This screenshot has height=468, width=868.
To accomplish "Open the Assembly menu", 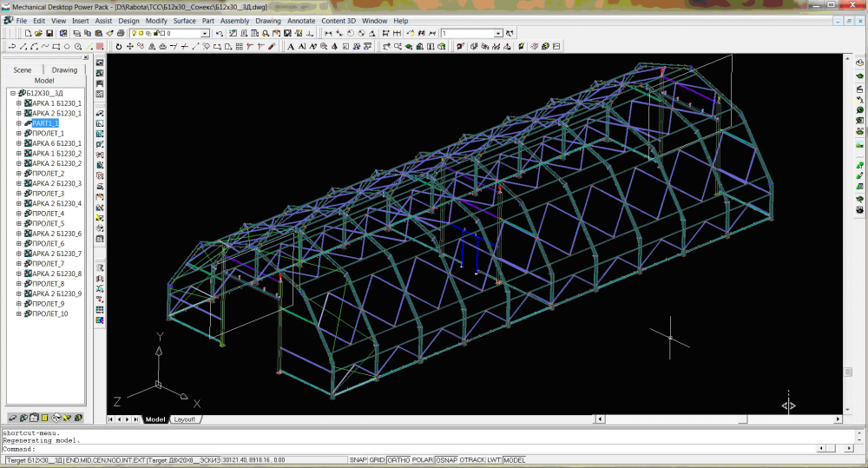I will [234, 20].
